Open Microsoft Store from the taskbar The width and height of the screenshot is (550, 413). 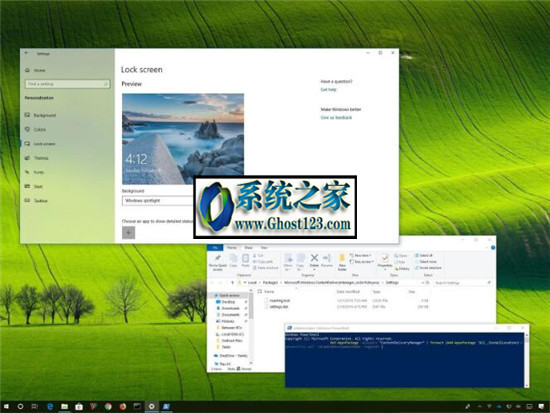tap(79, 407)
